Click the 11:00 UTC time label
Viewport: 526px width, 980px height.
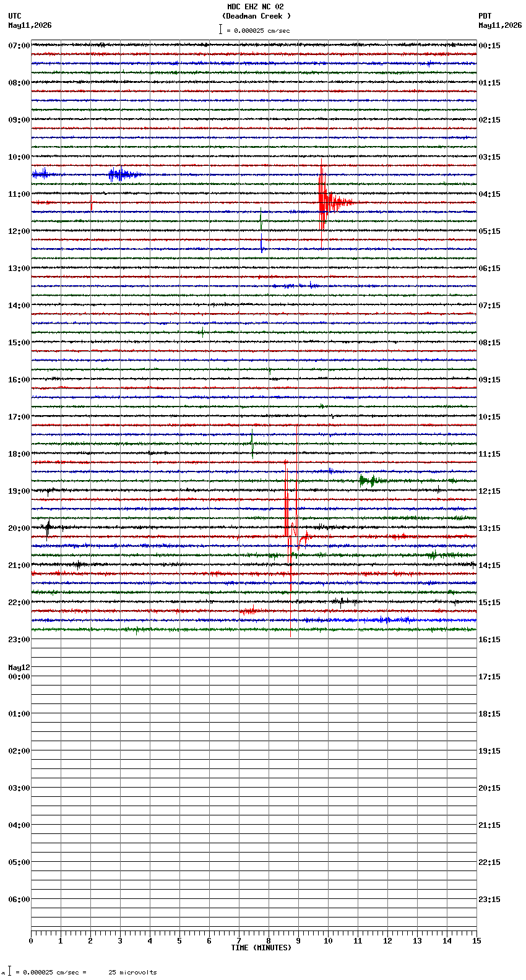click(19, 194)
